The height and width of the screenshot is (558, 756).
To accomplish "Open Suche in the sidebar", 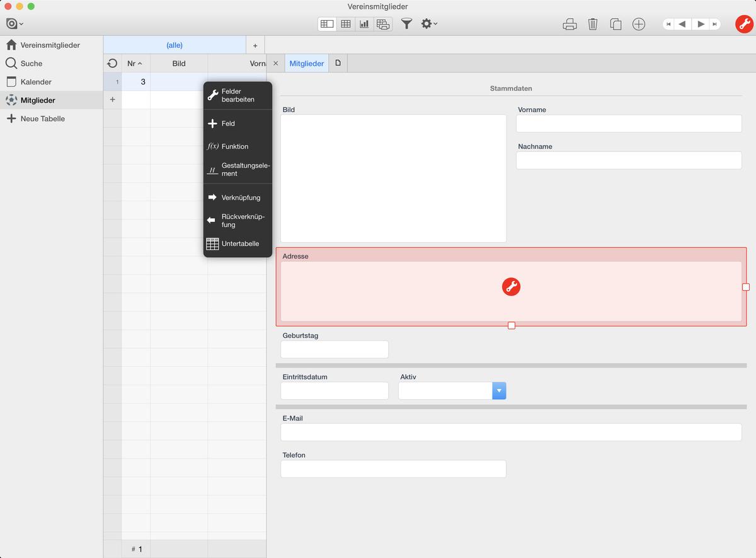I will click(x=51, y=64).
